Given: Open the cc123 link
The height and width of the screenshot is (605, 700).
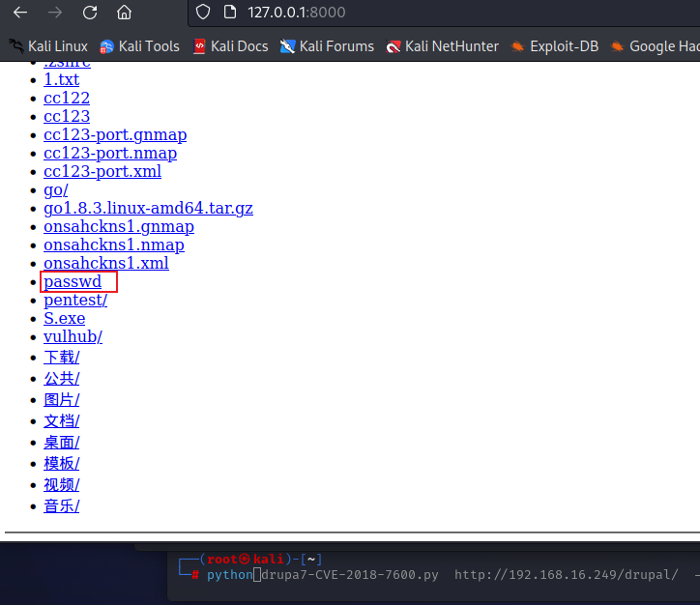Looking at the screenshot, I should [x=67, y=116].
